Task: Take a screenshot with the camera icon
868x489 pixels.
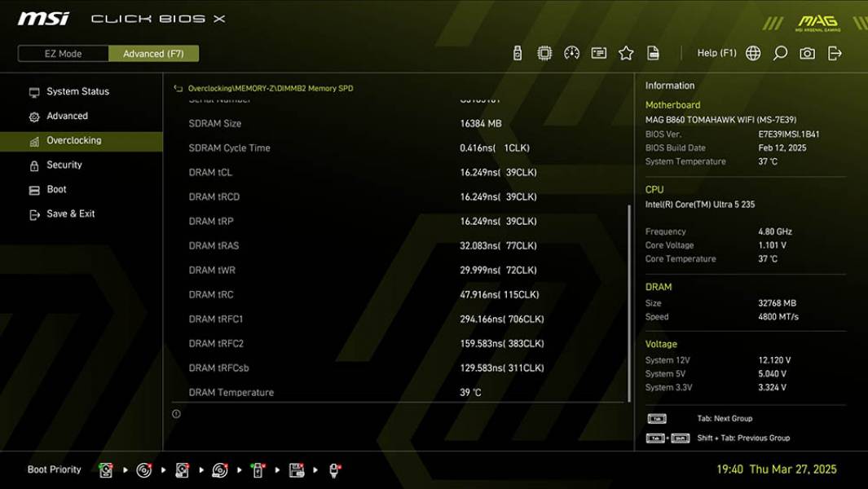Action: coord(807,53)
